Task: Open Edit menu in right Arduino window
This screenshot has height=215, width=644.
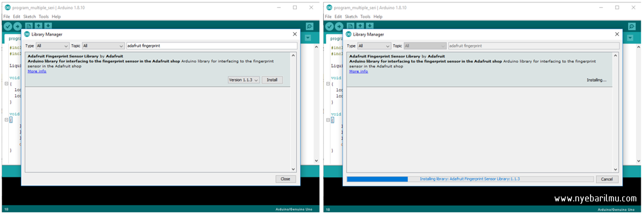Action: [x=339, y=17]
